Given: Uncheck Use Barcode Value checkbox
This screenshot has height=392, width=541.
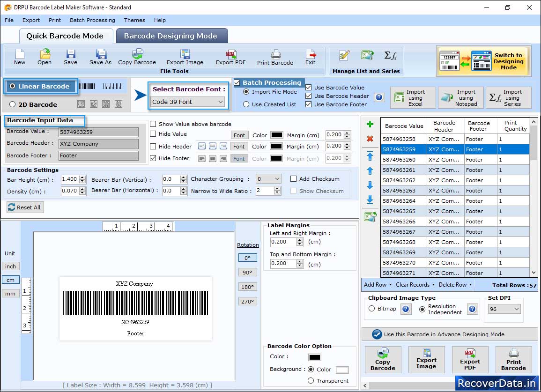Looking at the screenshot, I should coord(309,87).
